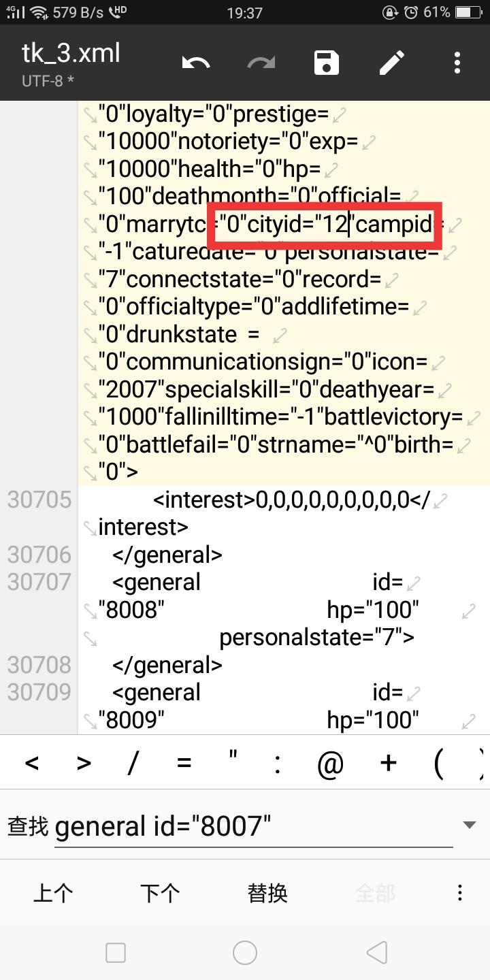490x980 pixels.
Task: Tap the 替换 replace button
Action: pyautogui.click(x=267, y=892)
